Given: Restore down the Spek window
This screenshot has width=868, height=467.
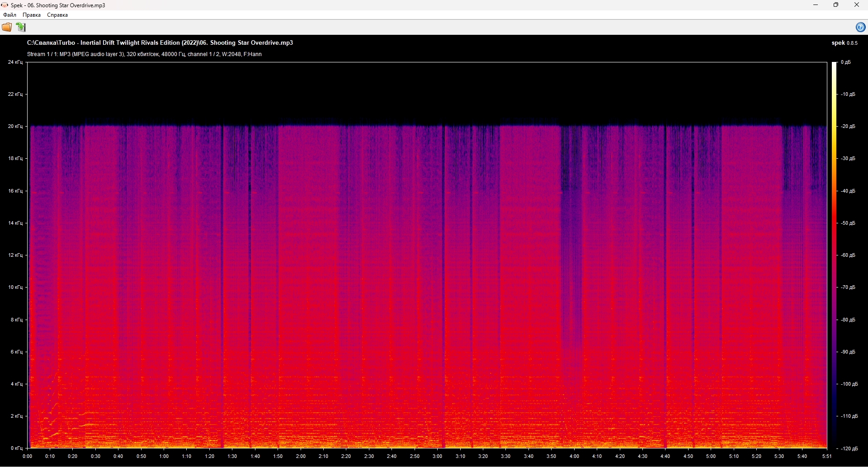Looking at the screenshot, I should pos(836,5).
